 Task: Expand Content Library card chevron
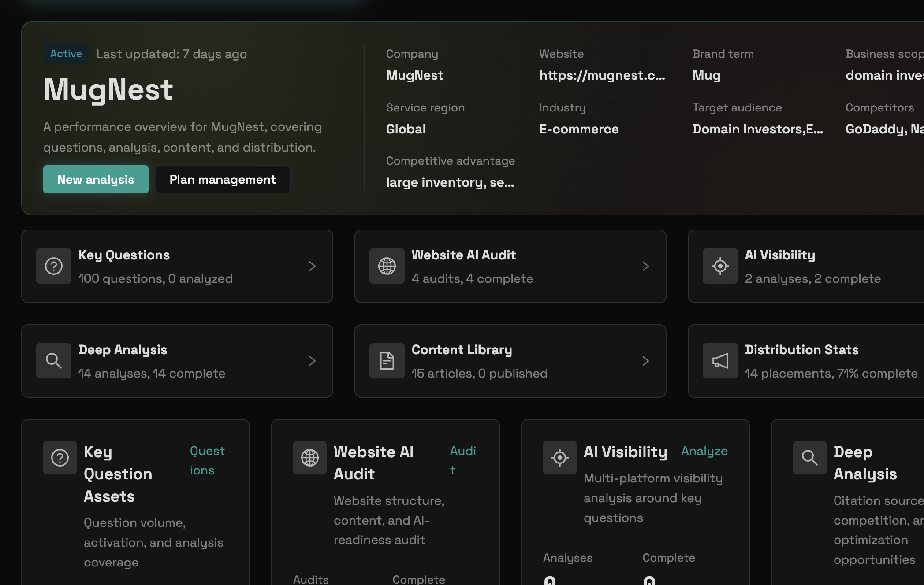(x=646, y=361)
